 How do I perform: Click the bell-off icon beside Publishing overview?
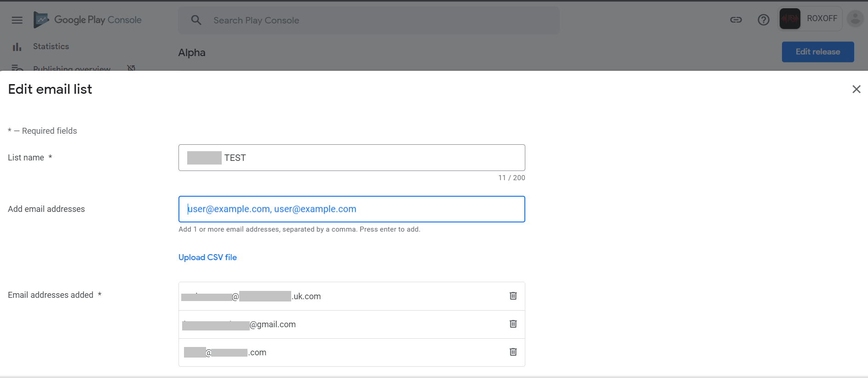pyautogui.click(x=131, y=68)
